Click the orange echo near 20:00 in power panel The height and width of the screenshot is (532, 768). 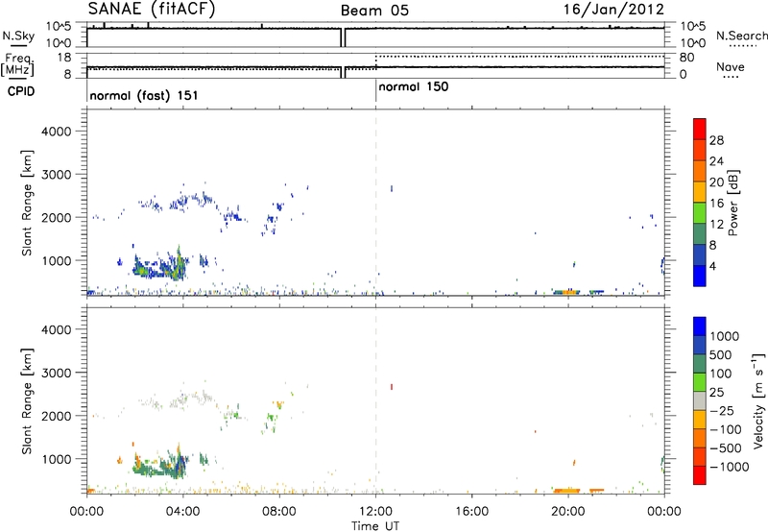click(567, 292)
